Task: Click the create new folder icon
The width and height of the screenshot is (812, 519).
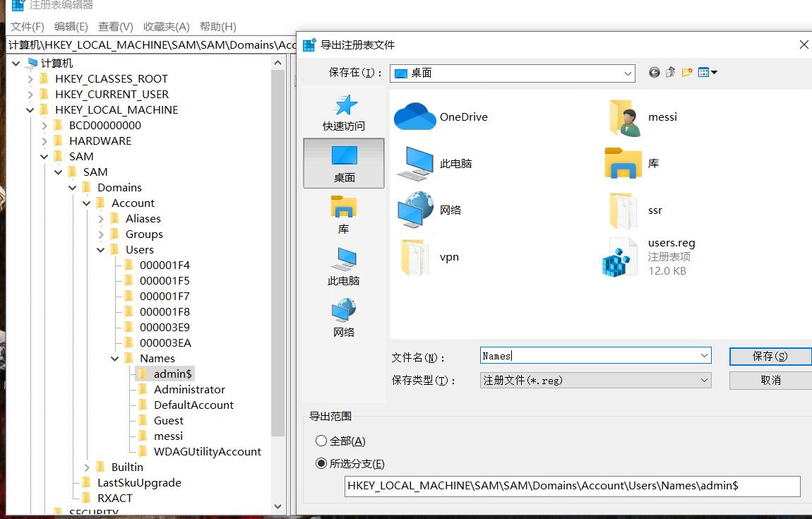Action: click(x=686, y=72)
